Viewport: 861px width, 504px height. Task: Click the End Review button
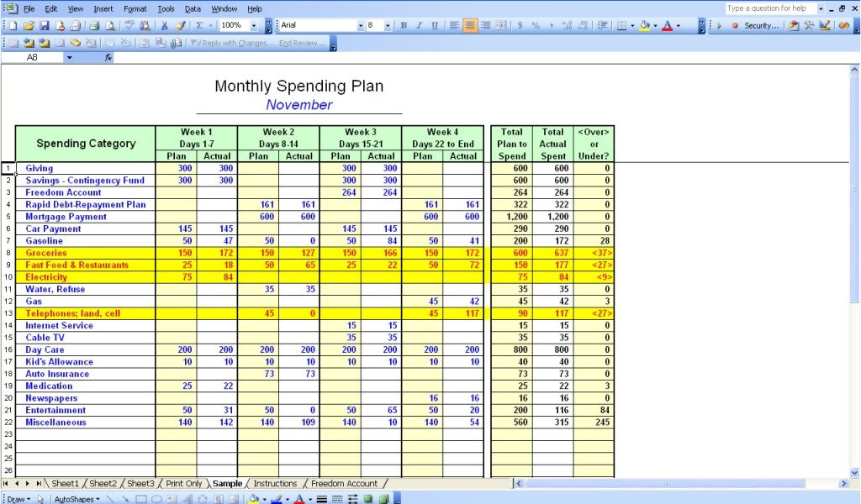click(303, 44)
